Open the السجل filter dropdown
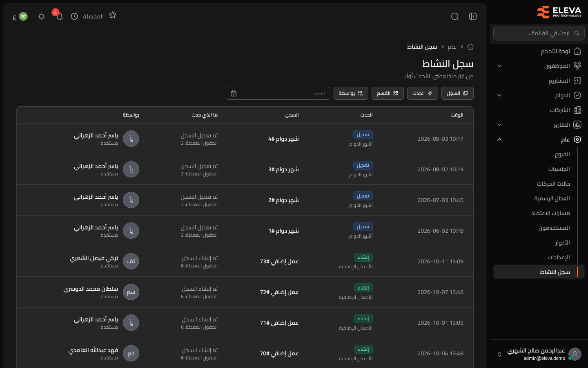Image resolution: width=588 pixels, height=368 pixels. [457, 93]
